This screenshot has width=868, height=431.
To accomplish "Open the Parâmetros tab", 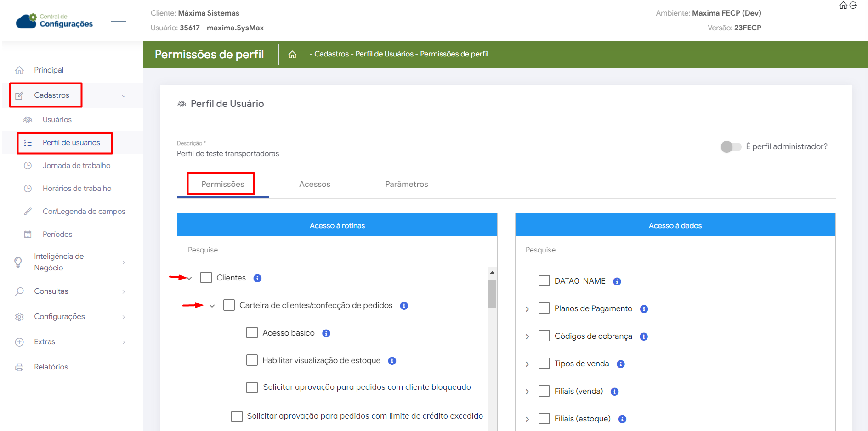I will pyautogui.click(x=406, y=184).
